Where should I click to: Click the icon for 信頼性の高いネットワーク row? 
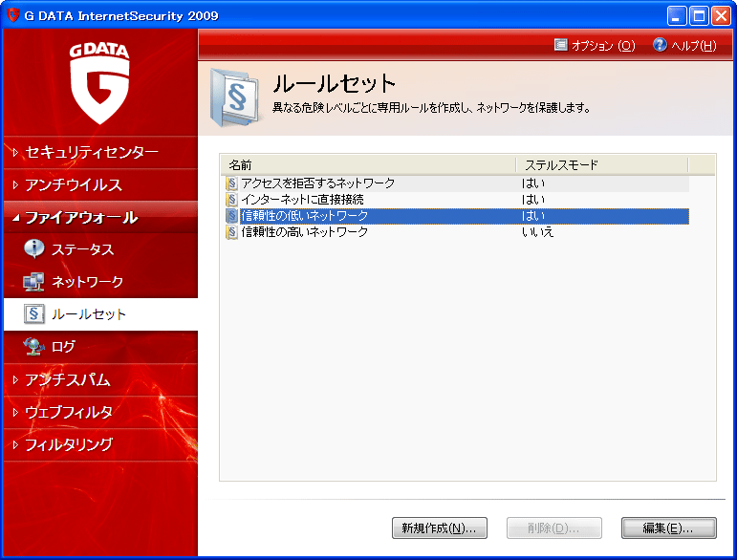[x=231, y=232]
